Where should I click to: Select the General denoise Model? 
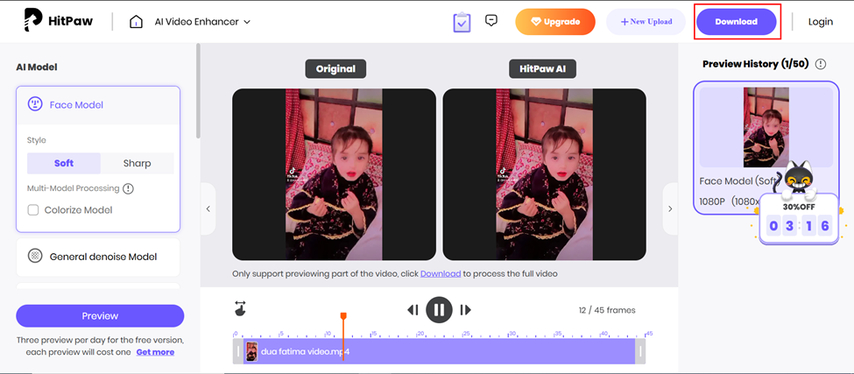pos(98,257)
